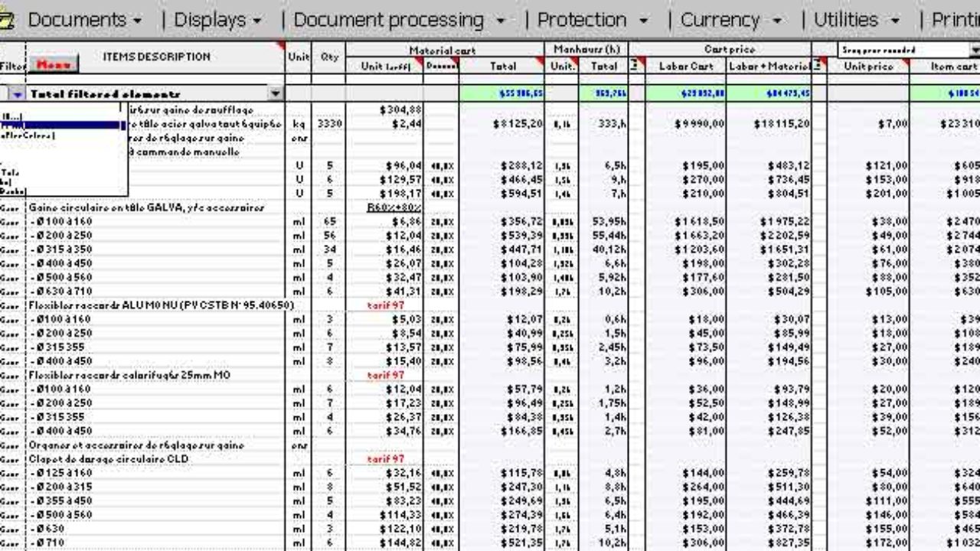
Task: Open the Document processing menu
Action: tap(399, 20)
